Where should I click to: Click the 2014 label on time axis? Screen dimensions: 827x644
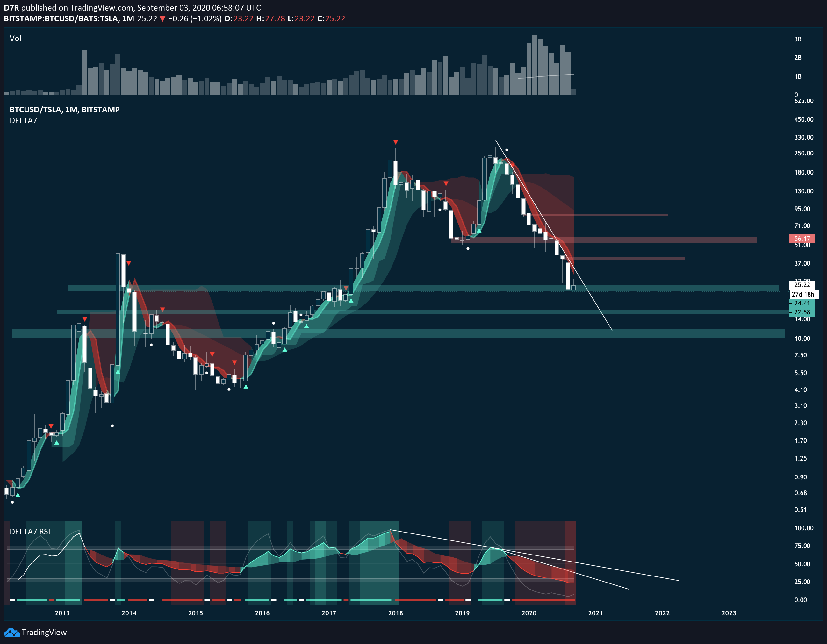click(x=129, y=613)
